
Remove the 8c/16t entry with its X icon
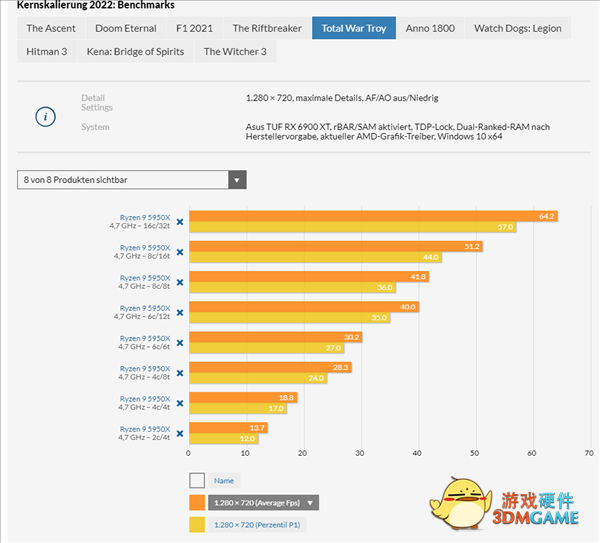(180, 252)
